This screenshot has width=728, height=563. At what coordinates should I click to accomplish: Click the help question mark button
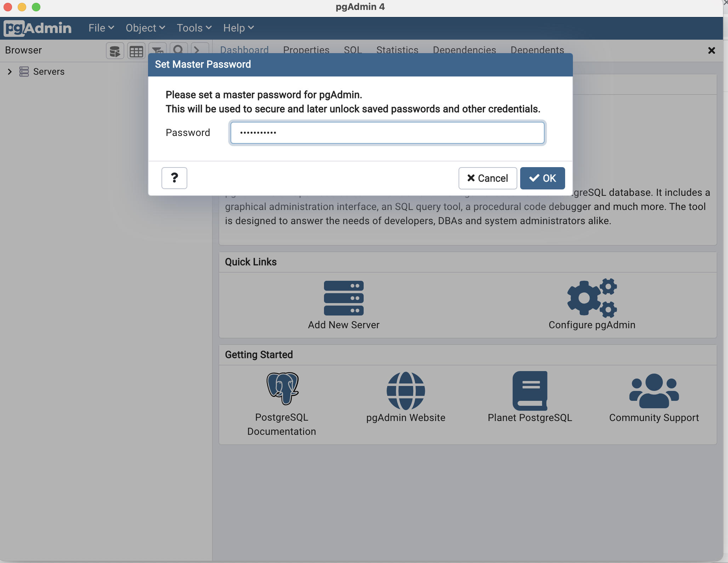[x=174, y=178]
